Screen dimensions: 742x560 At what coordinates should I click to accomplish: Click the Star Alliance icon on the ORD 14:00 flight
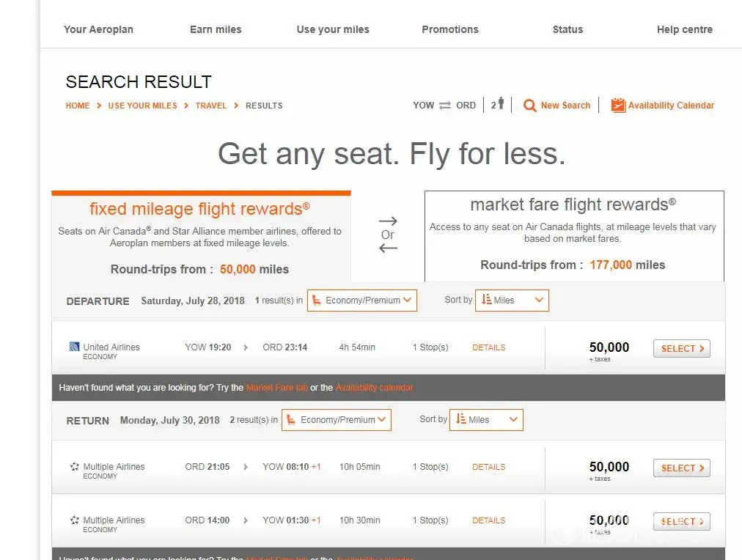[x=74, y=520]
